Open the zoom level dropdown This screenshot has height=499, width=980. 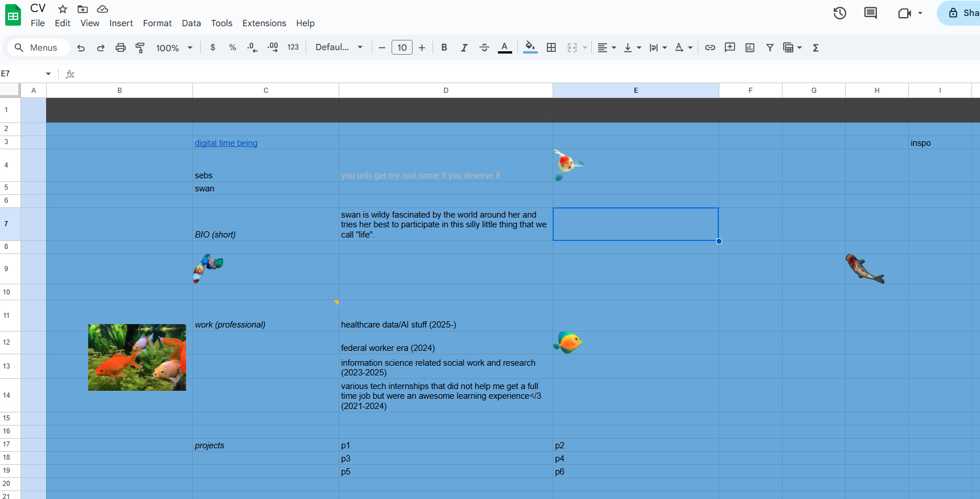pos(174,48)
